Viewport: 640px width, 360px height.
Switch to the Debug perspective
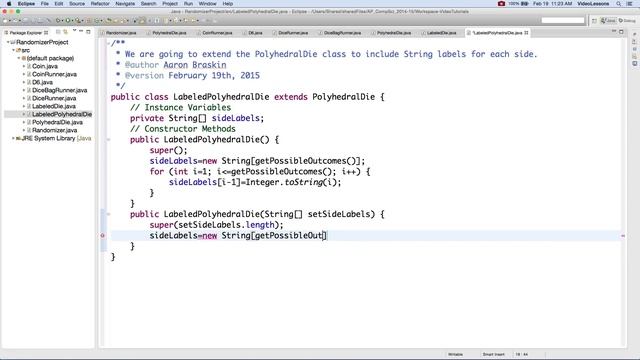tap(627, 20)
